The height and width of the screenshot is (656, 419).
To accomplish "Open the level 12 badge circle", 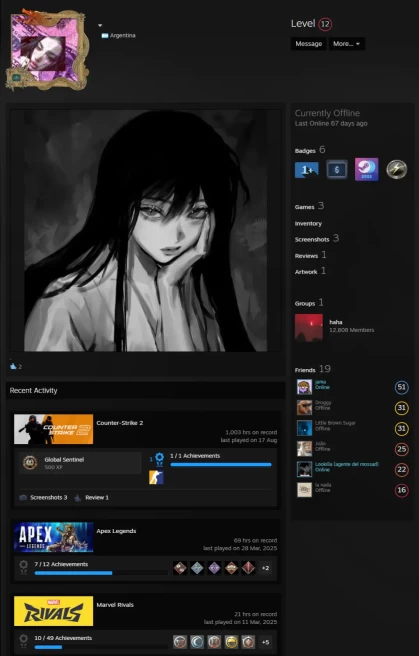I will pos(325,24).
